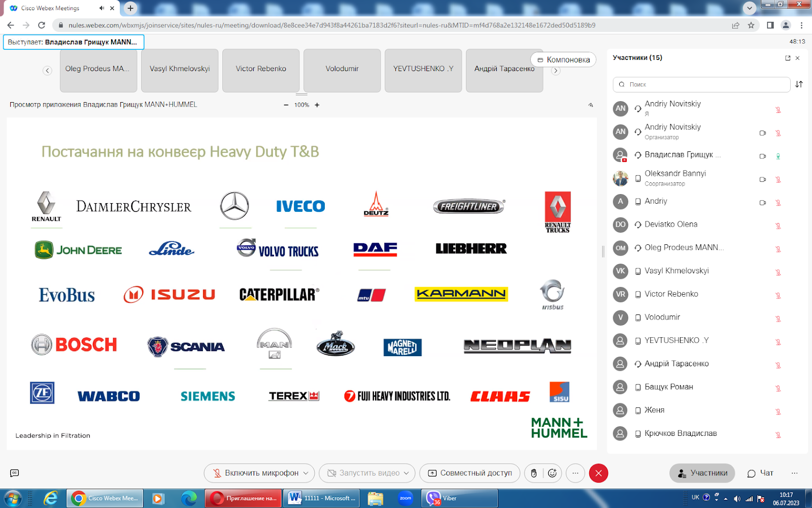The height and width of the screenshot is (508, 812).
Task: Click browser back arrow
Action: [11, 25]
